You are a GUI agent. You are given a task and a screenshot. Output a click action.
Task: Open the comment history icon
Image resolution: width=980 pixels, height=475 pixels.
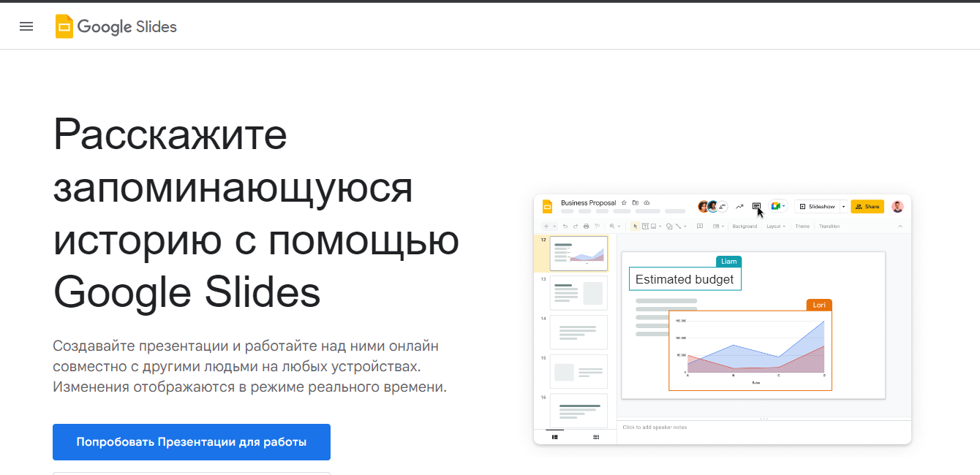point(756,207)
